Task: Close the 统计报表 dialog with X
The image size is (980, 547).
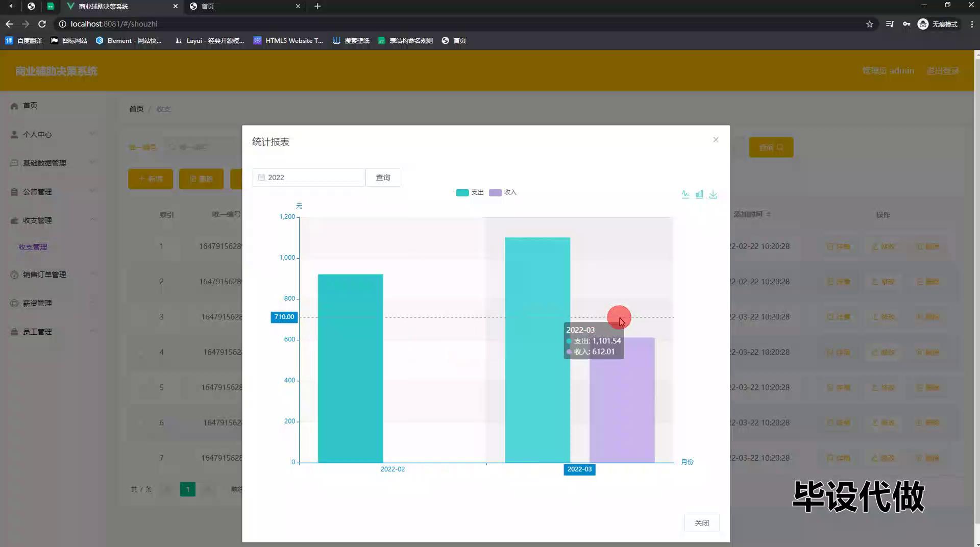Action: (716, 140)
